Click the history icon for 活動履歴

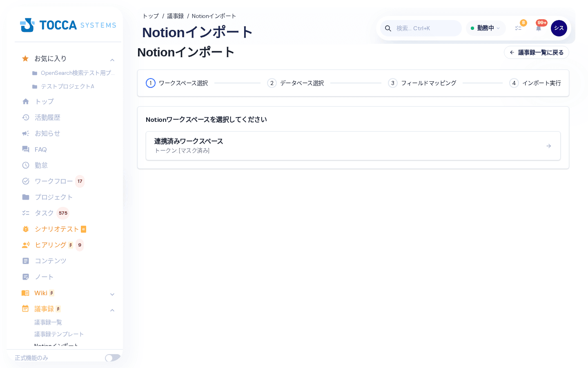coord(26,117)
